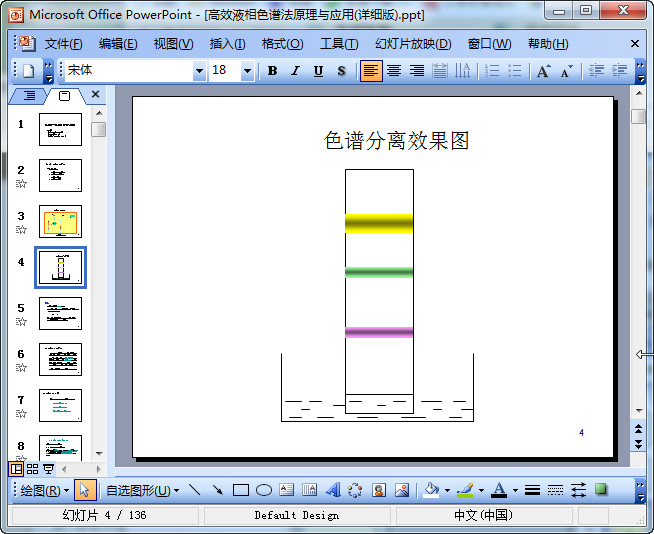Toggle Align Right button
654x534 pixels.
(417, 71)
